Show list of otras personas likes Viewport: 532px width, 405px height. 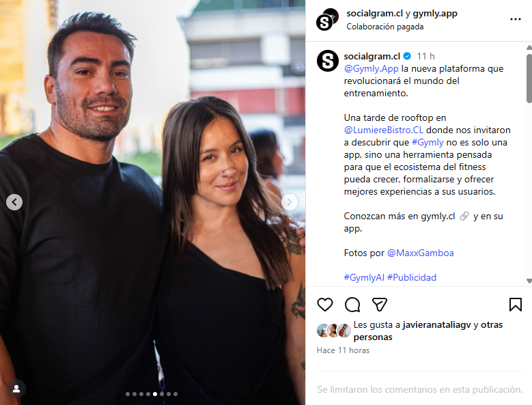pos(428,331)
